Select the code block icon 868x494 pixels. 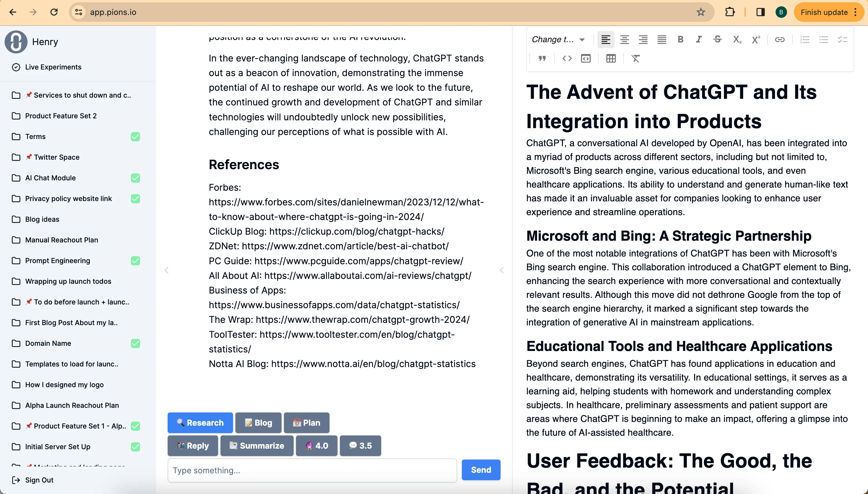point(567,58)
